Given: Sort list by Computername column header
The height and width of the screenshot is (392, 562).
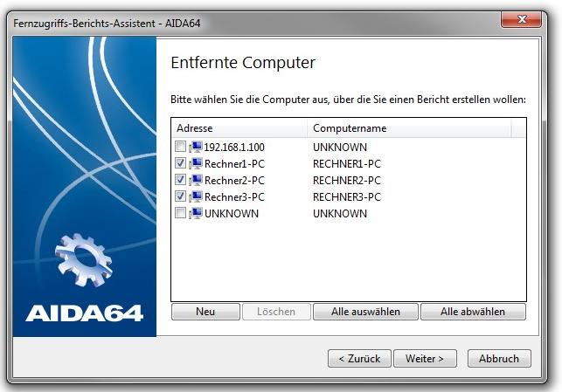Looking at the screenshot, I should 409,128.
